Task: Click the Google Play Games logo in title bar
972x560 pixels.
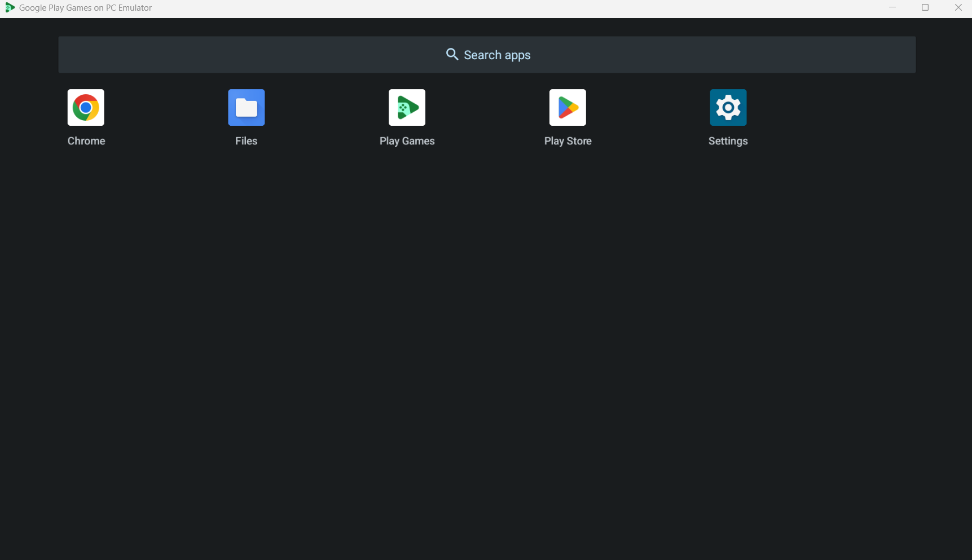Action: (x=10, y=7)
